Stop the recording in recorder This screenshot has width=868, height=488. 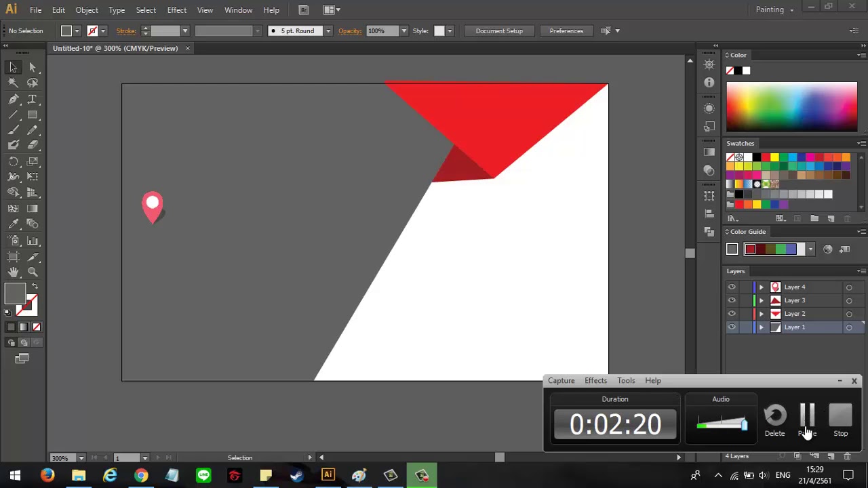click(x=841, y=421)
